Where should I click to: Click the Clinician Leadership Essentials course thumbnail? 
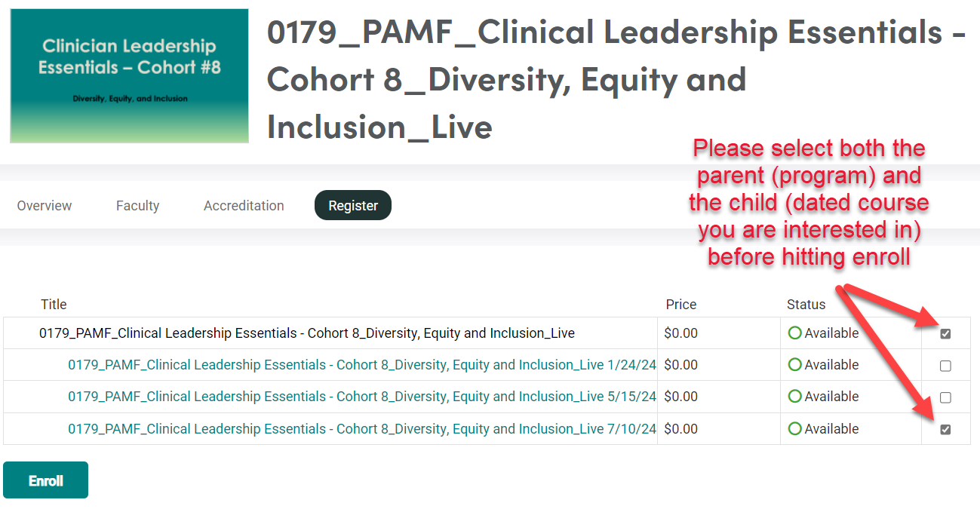129,75
